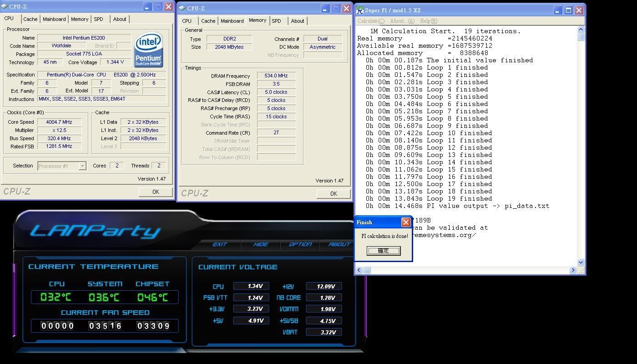Click the Multiplier value x 12.5

coord(59,130)
